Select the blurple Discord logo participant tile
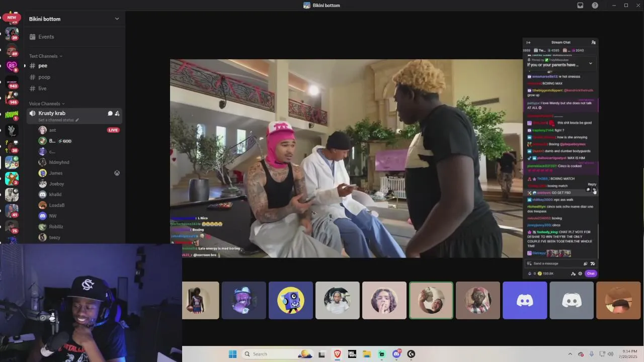Image resolution: width=644 pixels, height=362 pixels. click(x=525, y=300)
